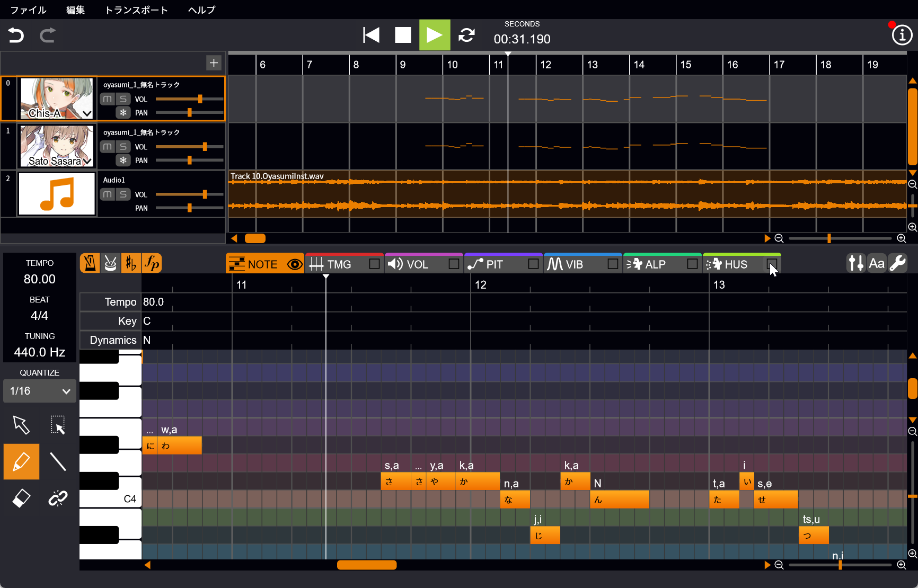Add a new track with plus button

pyautogui.click(x=214, y=63)
